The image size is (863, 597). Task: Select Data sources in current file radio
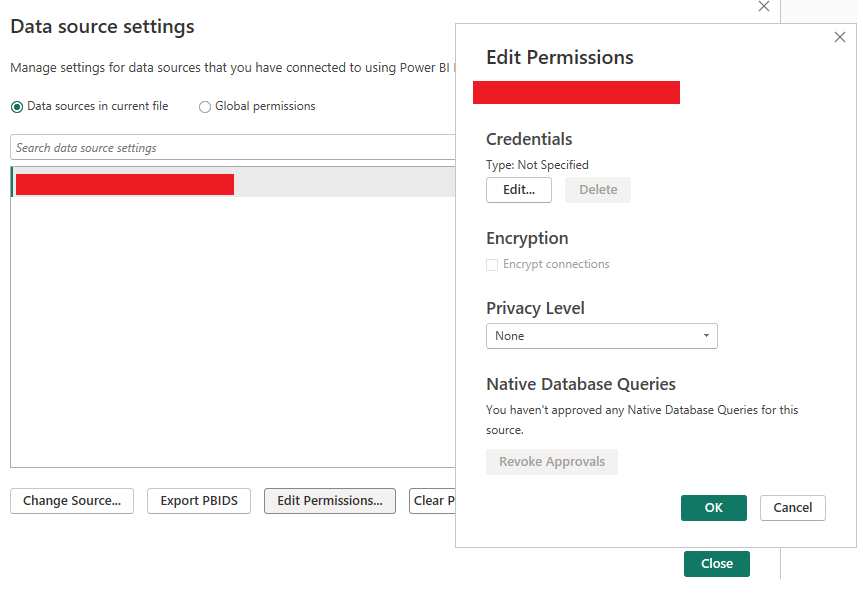click(x=17, y=107)
